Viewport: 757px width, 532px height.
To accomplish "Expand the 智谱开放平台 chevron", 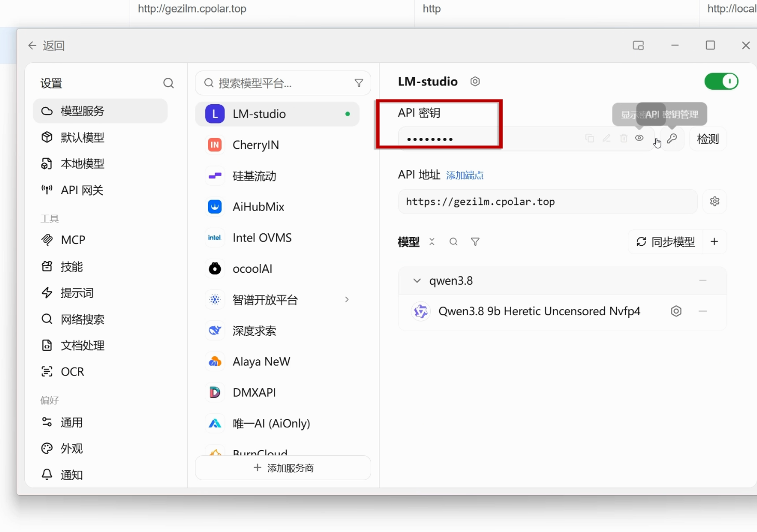I will (x=347, y=300).
